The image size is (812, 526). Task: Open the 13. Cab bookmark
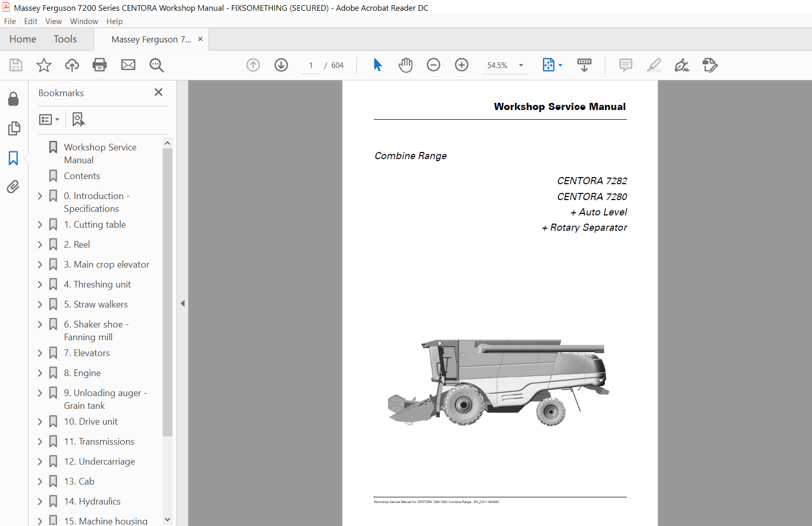coord(79,481)
